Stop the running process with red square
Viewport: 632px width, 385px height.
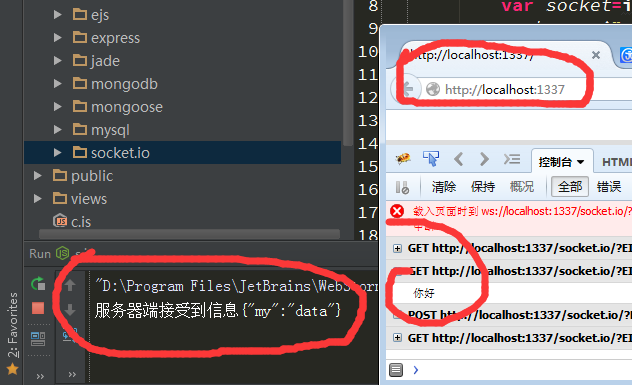pos(38,309)
